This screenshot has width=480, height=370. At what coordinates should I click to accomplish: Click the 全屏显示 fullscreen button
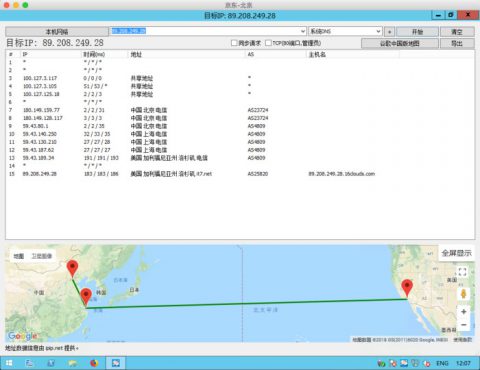click(456, 253)
